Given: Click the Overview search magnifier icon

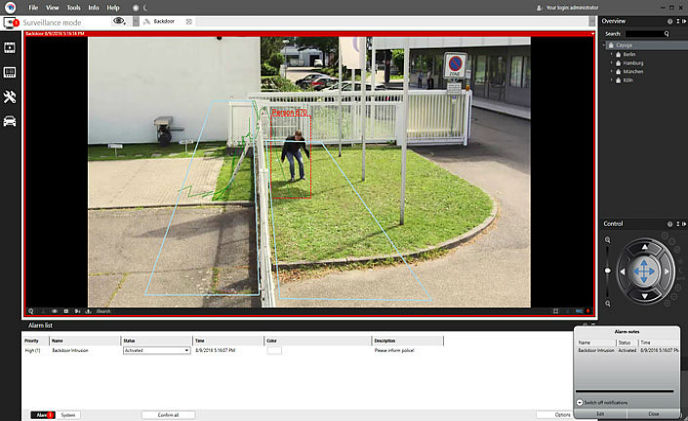Looking at the screenshot, I should point(666,33).
